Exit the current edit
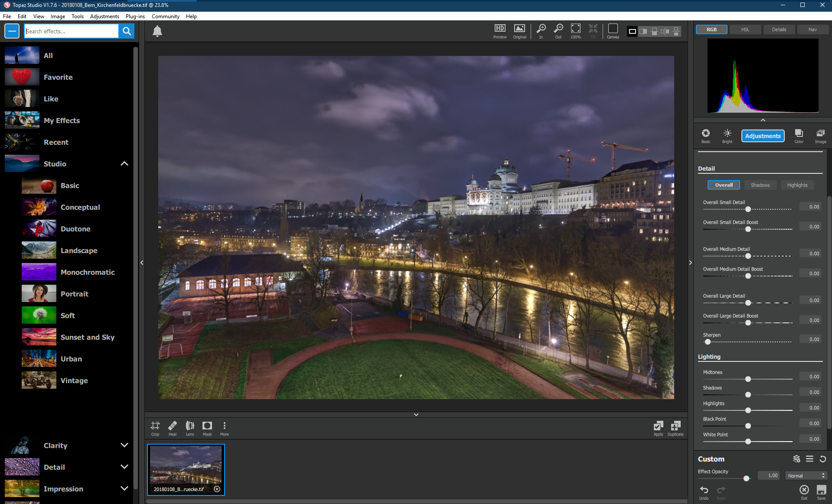The image size is (832, 504). 804,492
